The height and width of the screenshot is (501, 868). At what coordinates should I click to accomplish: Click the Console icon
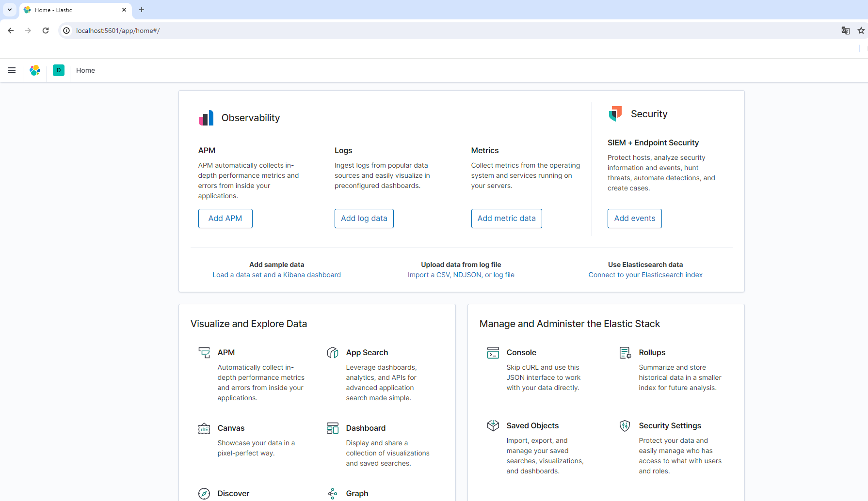point(493,353)
